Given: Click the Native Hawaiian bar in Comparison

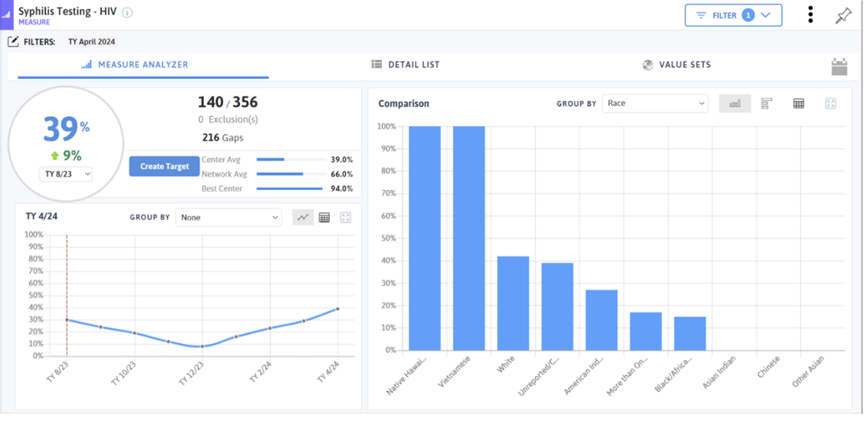Looking at the screenshot, I should [425, 238].
